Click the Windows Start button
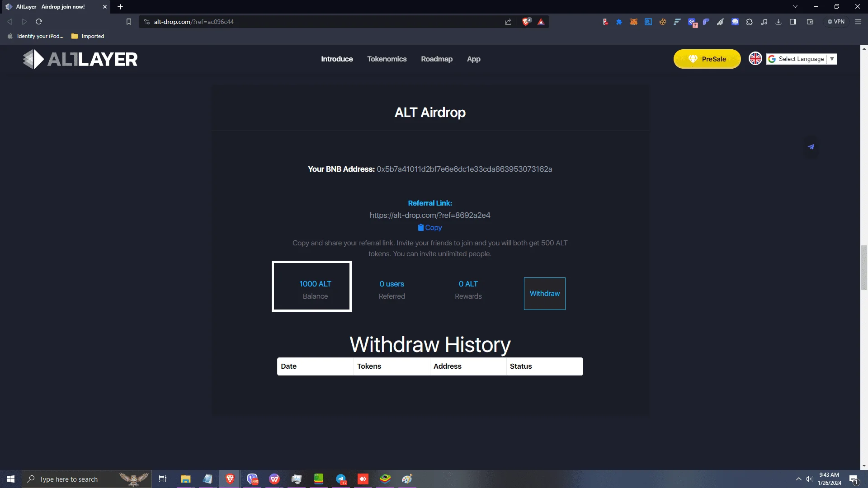The width and height of the screenshot is (868, 488). click(11, 479)
